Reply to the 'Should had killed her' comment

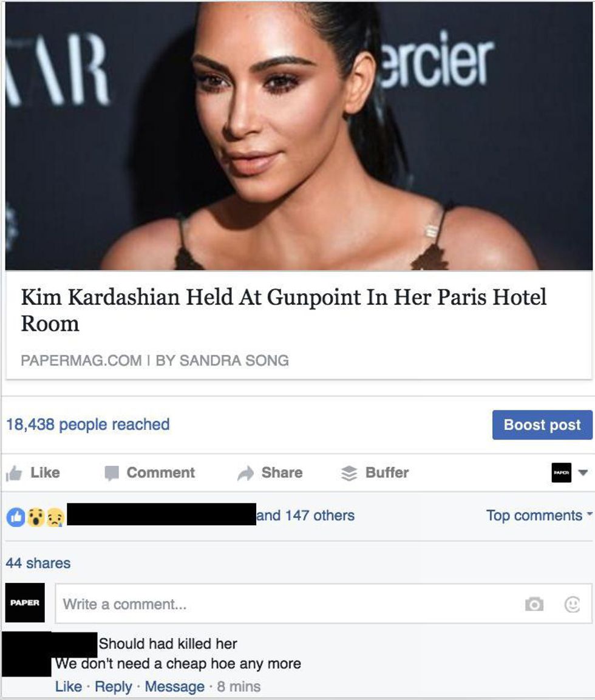(x=114, y=686)
